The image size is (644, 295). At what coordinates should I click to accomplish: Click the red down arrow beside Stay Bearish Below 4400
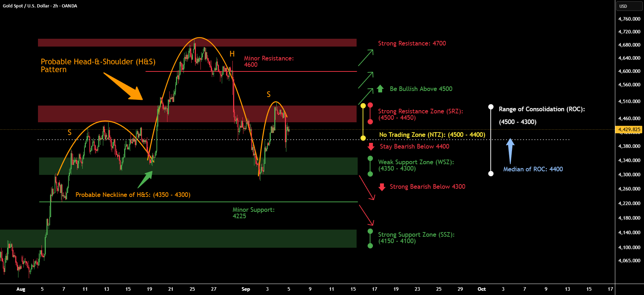[371, 146]
